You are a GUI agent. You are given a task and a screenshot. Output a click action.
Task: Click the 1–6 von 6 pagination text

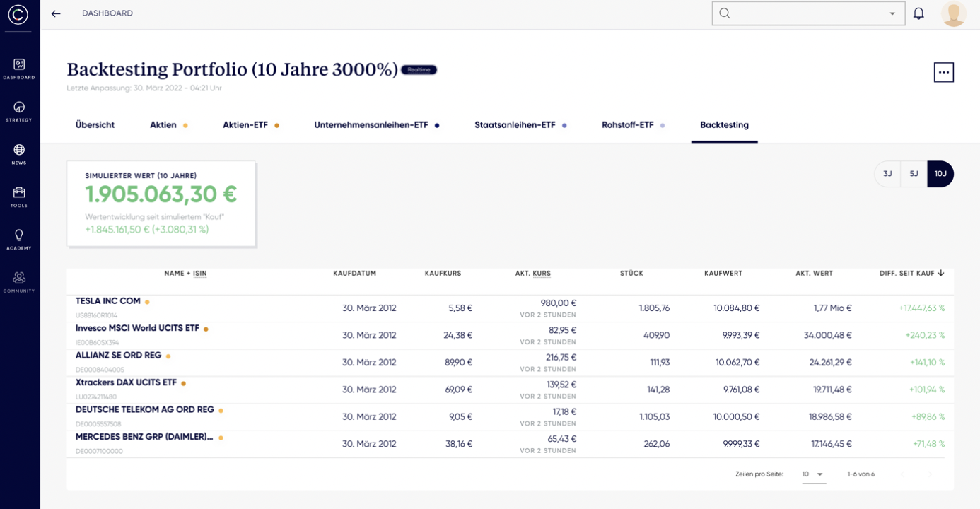click(x=861, y=474)
